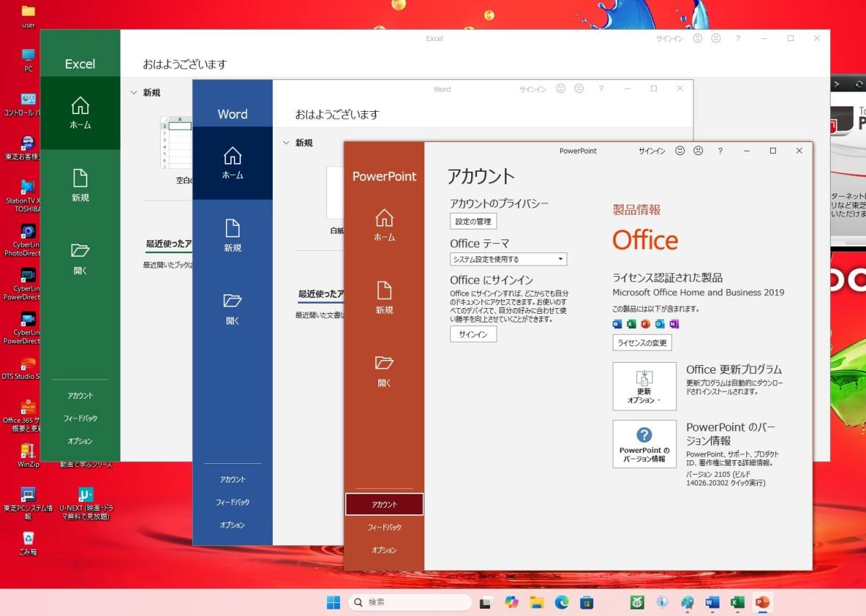Open File Explorer from the taskbar
This screenshot has height=616, width=866.
pos(536,602)
